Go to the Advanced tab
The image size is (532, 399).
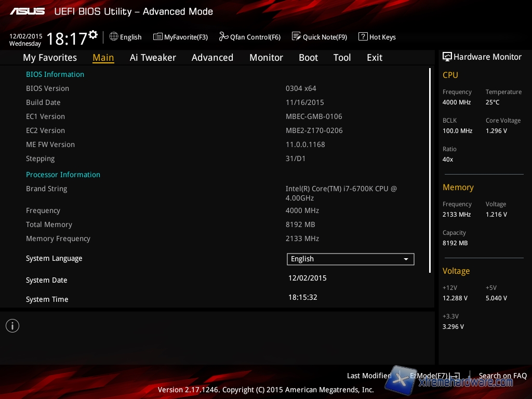coord(212,58)
